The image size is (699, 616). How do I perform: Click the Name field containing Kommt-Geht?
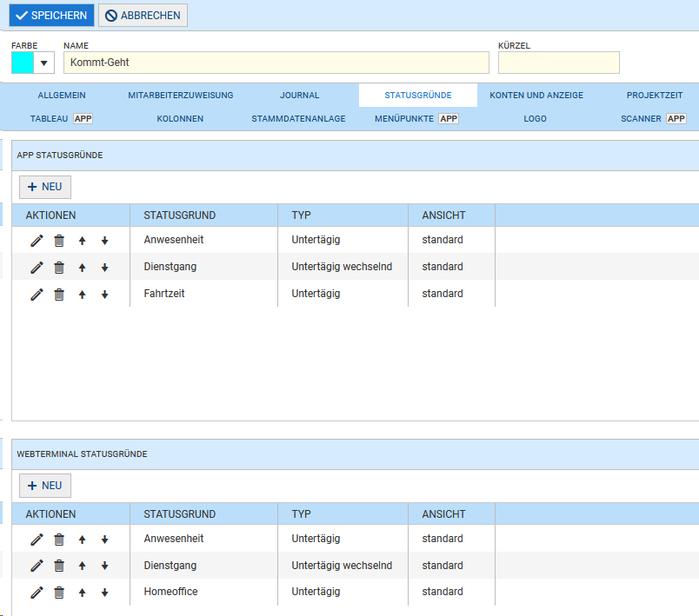276,63
